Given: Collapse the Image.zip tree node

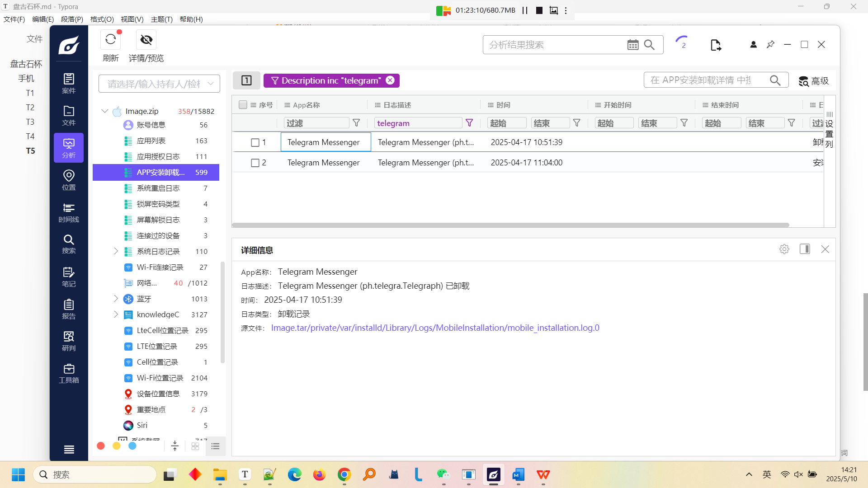Looking at the screenshot, I should point(105,111).
